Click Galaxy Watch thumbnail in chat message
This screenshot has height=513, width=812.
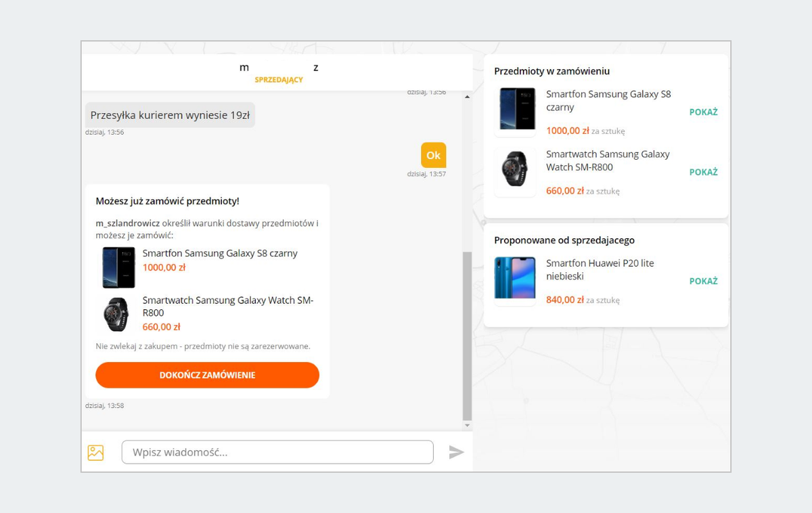(117, 314)
